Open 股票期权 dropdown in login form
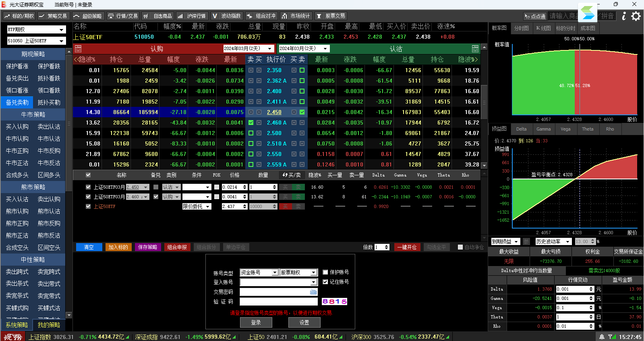 pyautogui.click(x=298, y=272)
